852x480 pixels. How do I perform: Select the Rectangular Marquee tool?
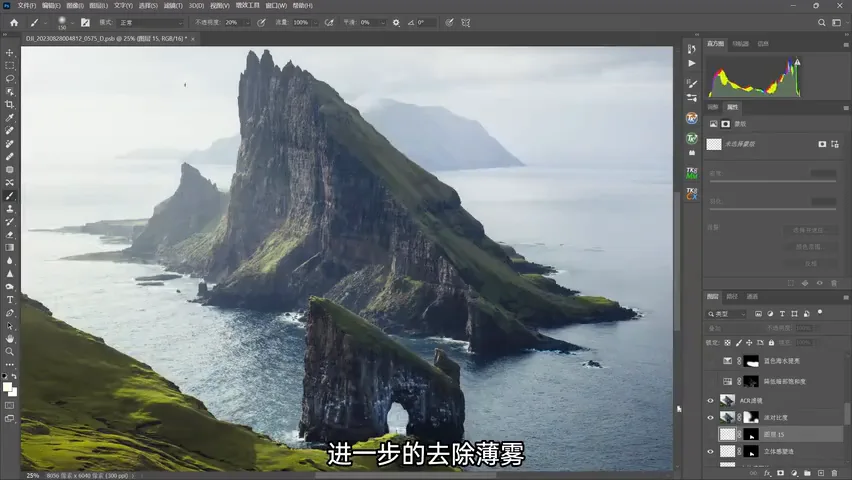pos(10,66)
